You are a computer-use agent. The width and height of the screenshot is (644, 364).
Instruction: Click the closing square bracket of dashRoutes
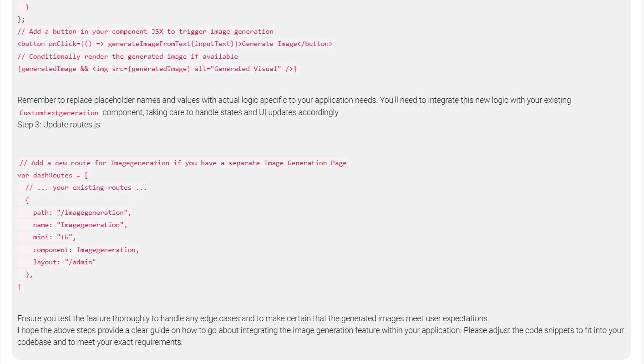(x=19, y=287)
